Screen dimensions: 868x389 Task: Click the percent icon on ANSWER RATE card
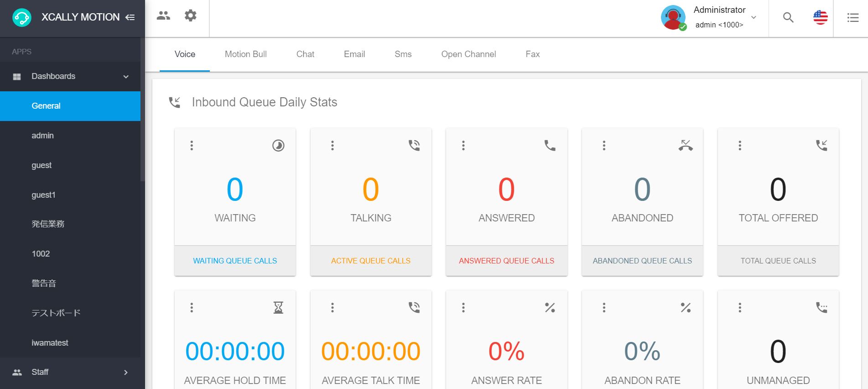[550, 307]
